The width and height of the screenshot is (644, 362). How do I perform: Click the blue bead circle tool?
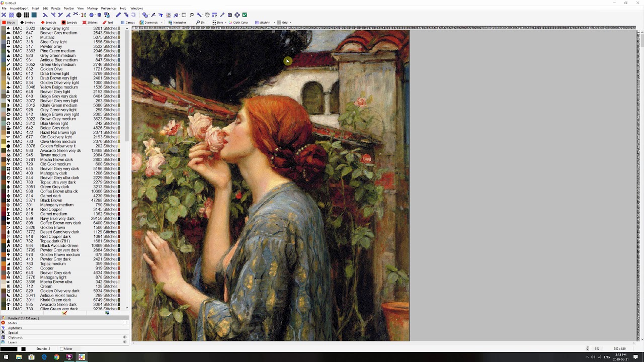(92, 15)
